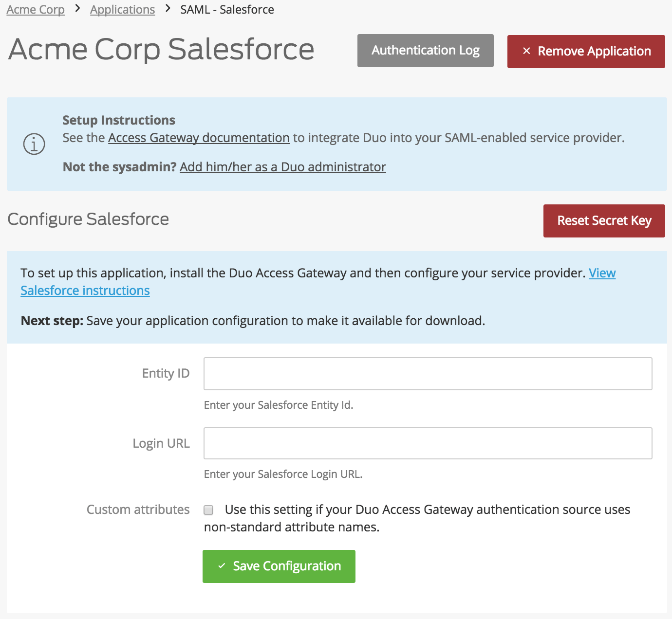
Task: Select the SAML - Salesforce breadcrumb item
Action: tap(227, 9)
